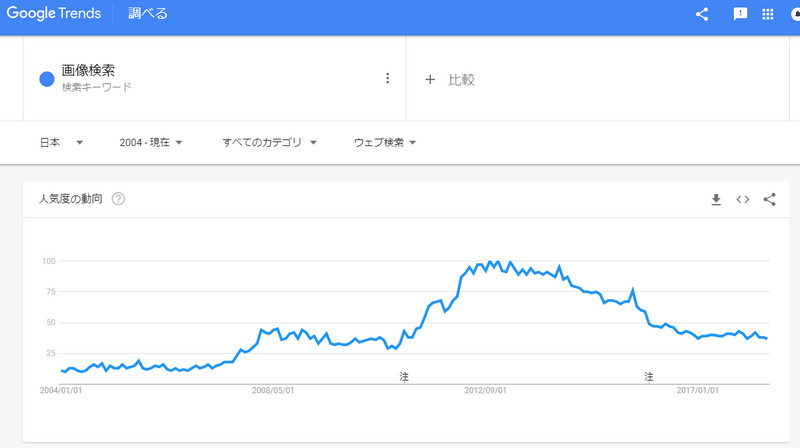Expand the 2004 - 現在 time range dropdown
This screenshot has width=800, height=448.
coord(150,143)
